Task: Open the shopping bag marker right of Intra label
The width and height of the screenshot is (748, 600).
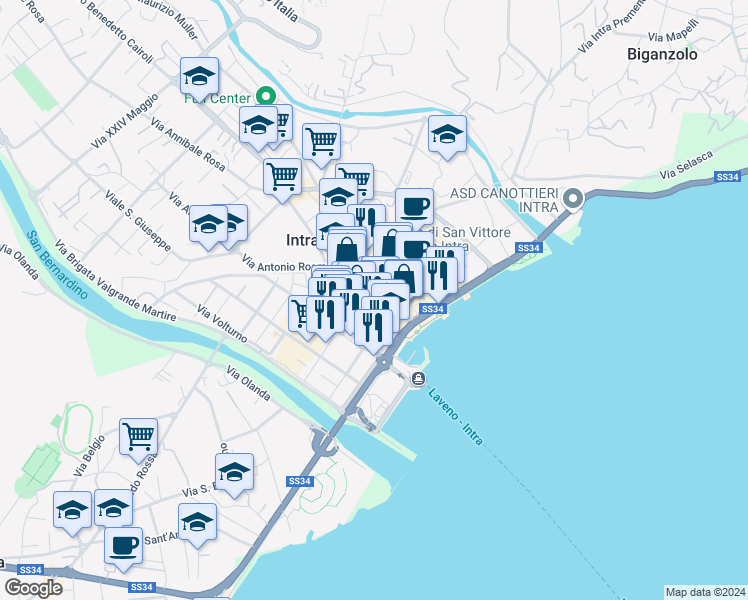Action: 346,249
